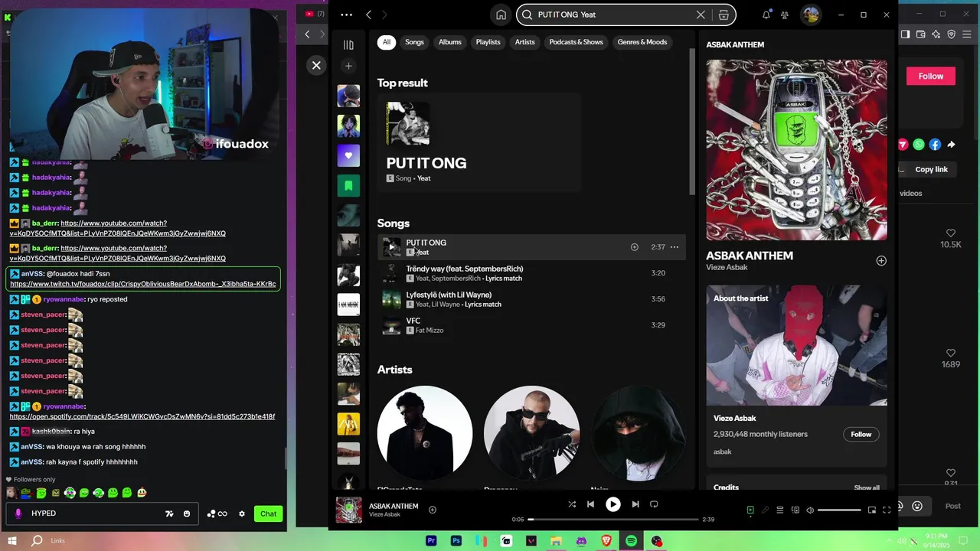Open the PUT IT ONG top result card
Image resolution: width=980 pixels, height=551 pixels.
coord(479,143)
